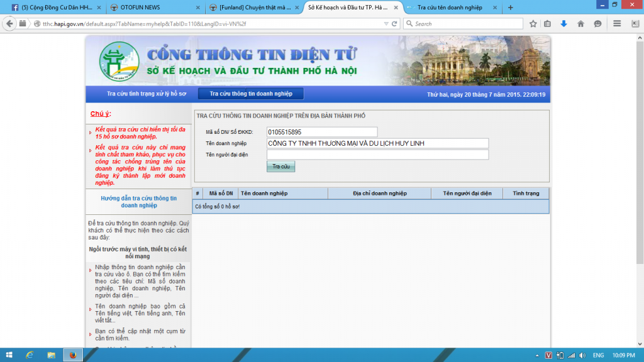
Task: Click the Mã số DN column header
Action: pos(221,194)
